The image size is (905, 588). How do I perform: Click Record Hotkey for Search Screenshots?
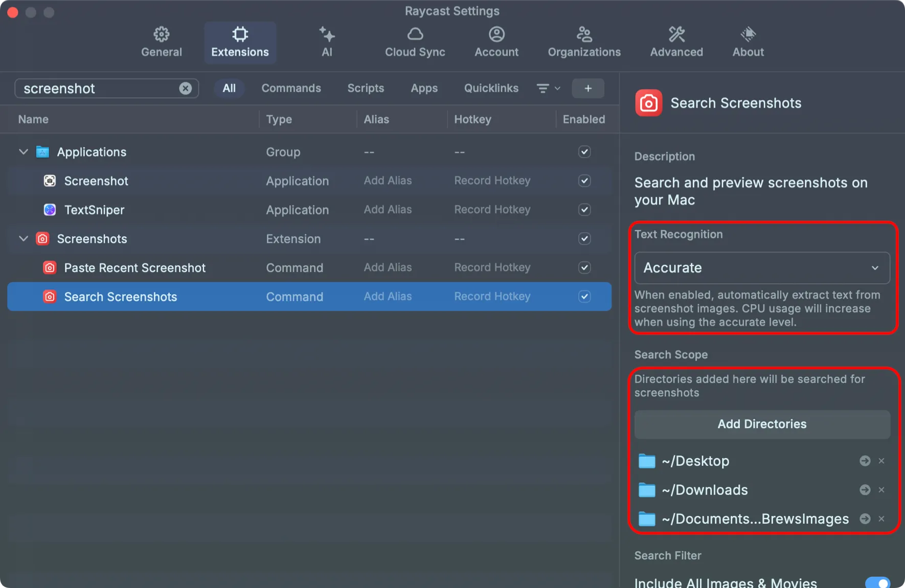491,297
